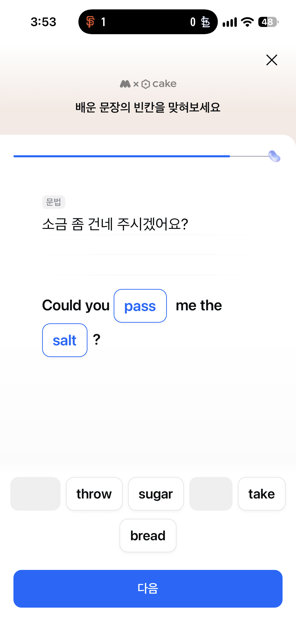
Task: Tap the blue quiz progress bar
Action: (x=122, y=156)
